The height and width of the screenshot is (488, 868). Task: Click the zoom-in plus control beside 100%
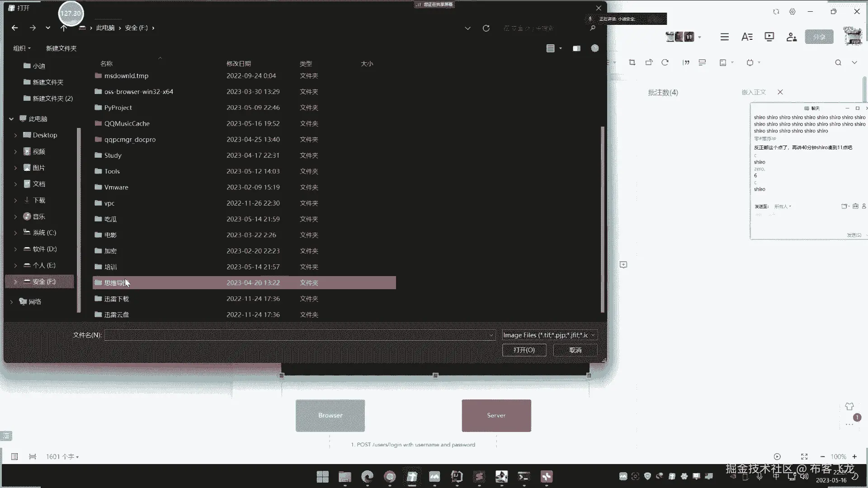854,457
